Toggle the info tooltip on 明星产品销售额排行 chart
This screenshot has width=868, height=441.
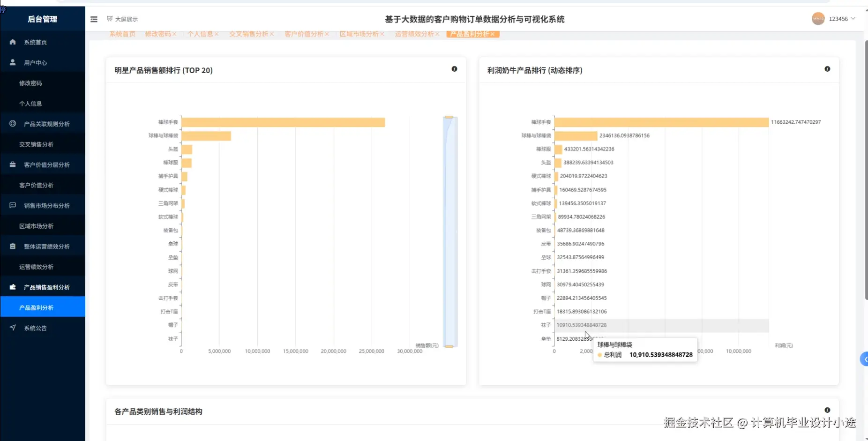pyautogui.click(x=455, y=69)
